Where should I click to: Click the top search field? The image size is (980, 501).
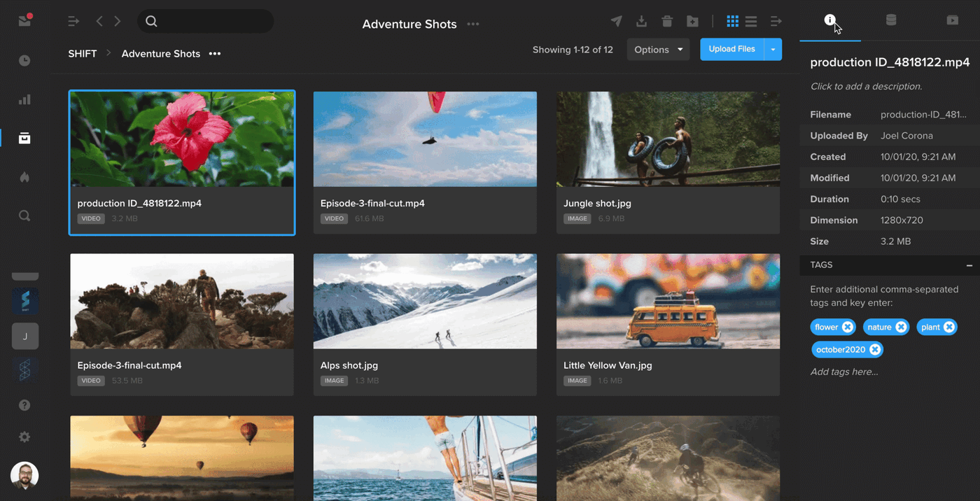click(x=205, y=21)
